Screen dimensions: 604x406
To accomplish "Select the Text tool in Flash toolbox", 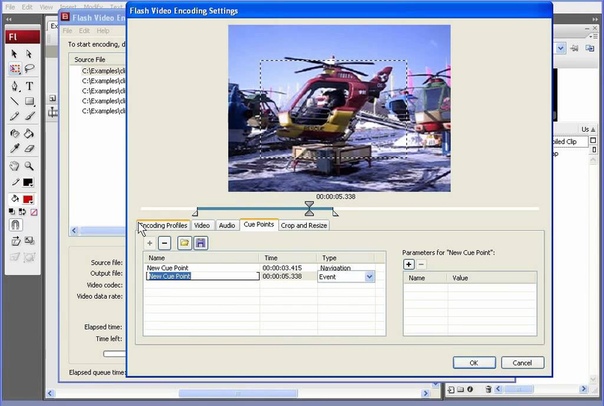I will pos(29,86).
